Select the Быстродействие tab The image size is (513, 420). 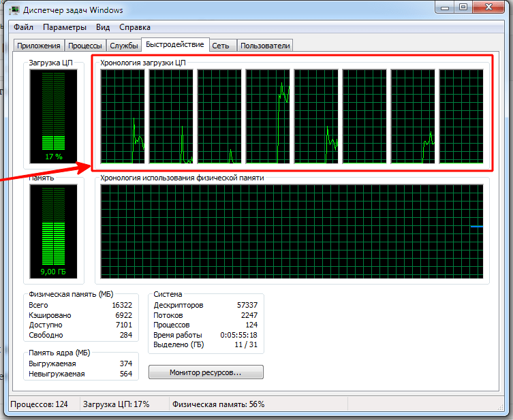click(x=175, y=44)
